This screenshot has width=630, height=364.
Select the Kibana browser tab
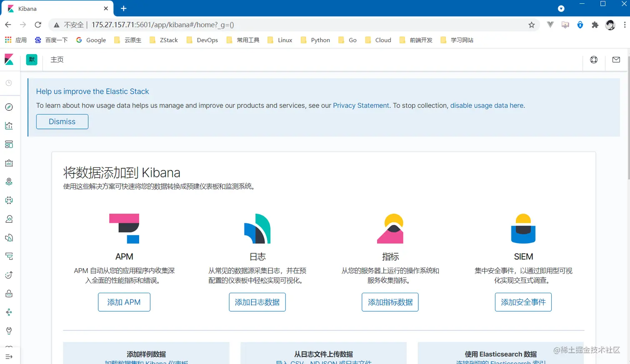57,9
